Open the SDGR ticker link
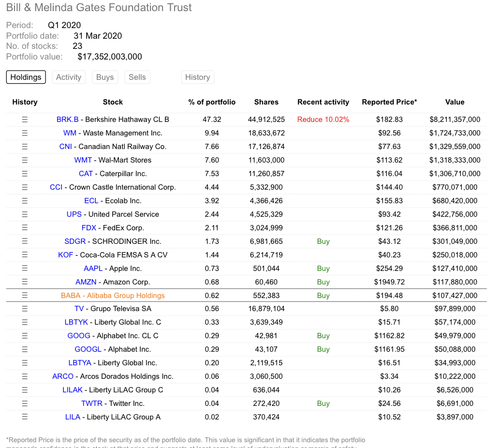 75,241
